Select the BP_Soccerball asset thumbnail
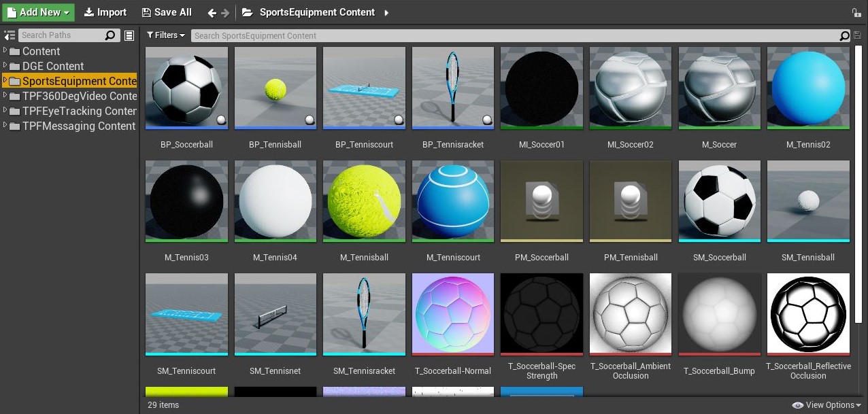Viewport: 868px width, 414px height. point(187,88)
